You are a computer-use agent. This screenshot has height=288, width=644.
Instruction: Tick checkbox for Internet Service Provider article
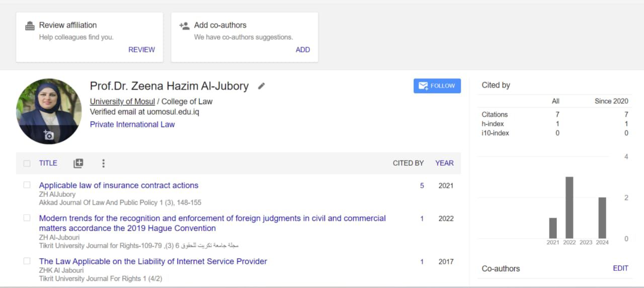(x=27, y=261)
